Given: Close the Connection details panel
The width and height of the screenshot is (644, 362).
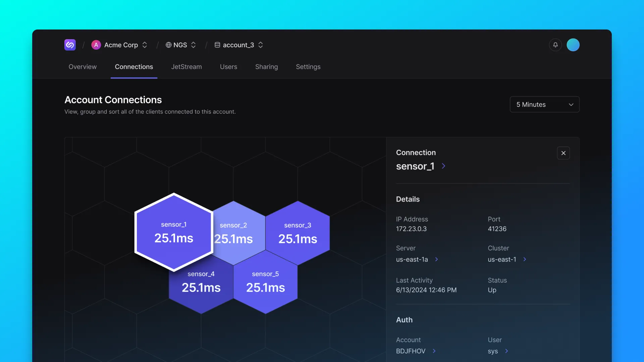Looking at the screenshot, I should coord(563,153).
